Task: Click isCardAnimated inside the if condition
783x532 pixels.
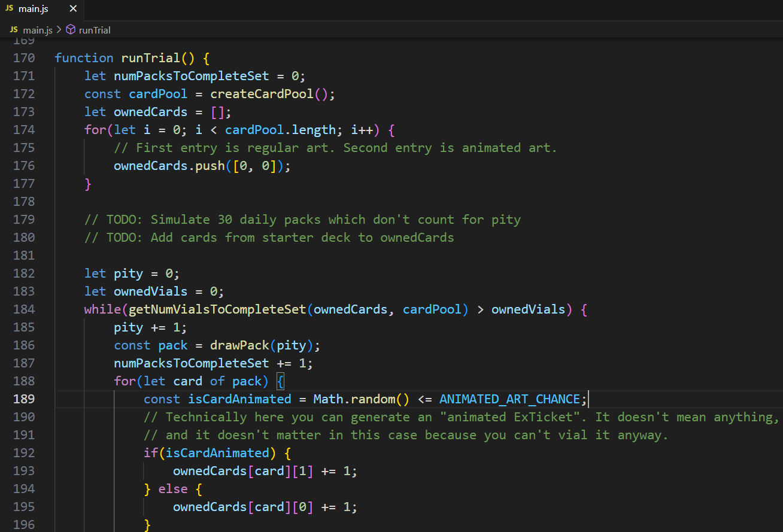Action: point(217,453)
